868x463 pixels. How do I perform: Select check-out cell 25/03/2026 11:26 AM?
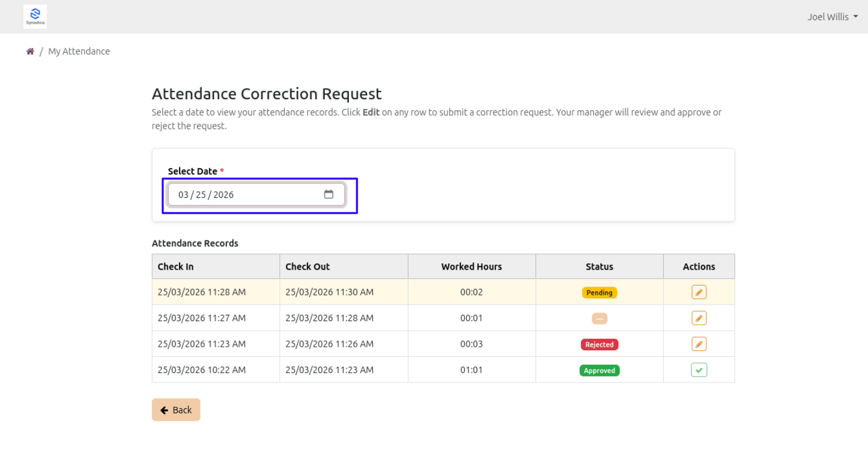click(x=344, y=344)
